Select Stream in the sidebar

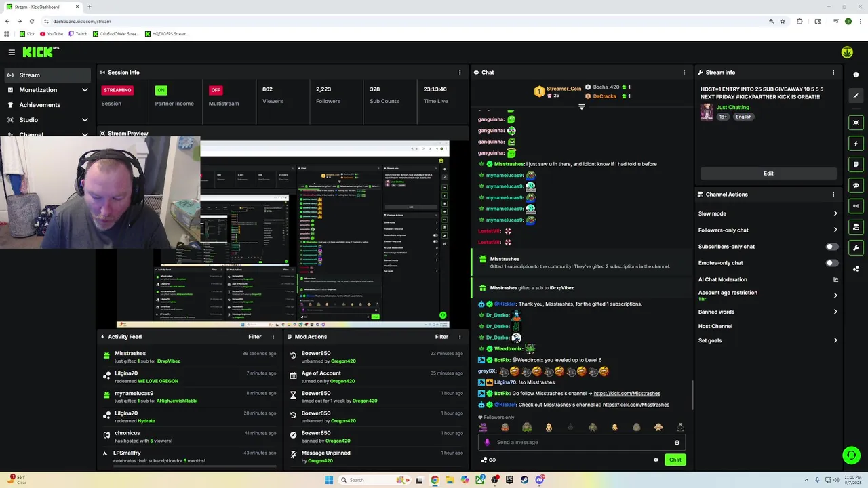(x=47, y=75)
